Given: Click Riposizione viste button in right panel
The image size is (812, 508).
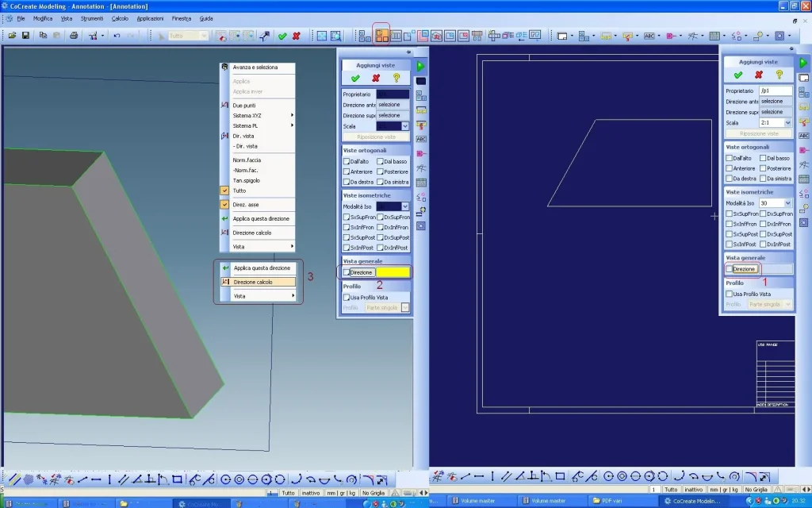Looking at the screenshot, I should tap(759, 133).
